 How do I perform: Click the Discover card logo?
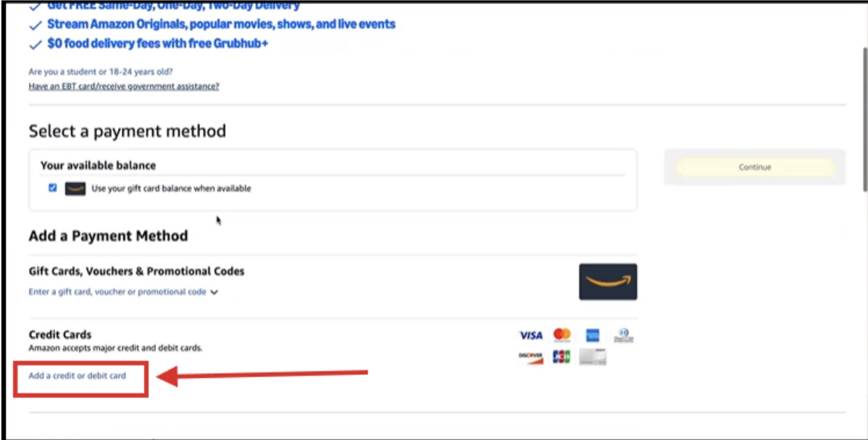pyautogui.click(x=530, y=357)
